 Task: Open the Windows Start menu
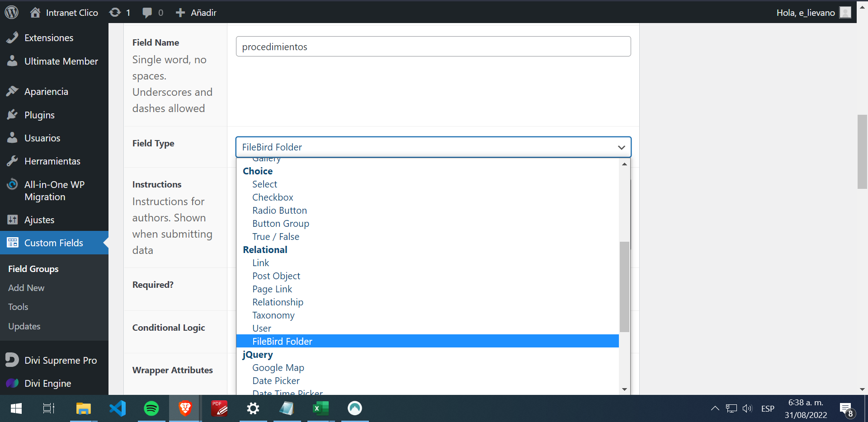[x=16, y=408]
